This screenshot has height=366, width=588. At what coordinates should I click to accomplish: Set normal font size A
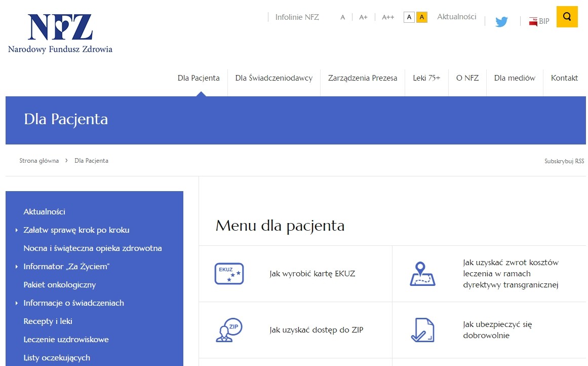(x=342, y=17)
